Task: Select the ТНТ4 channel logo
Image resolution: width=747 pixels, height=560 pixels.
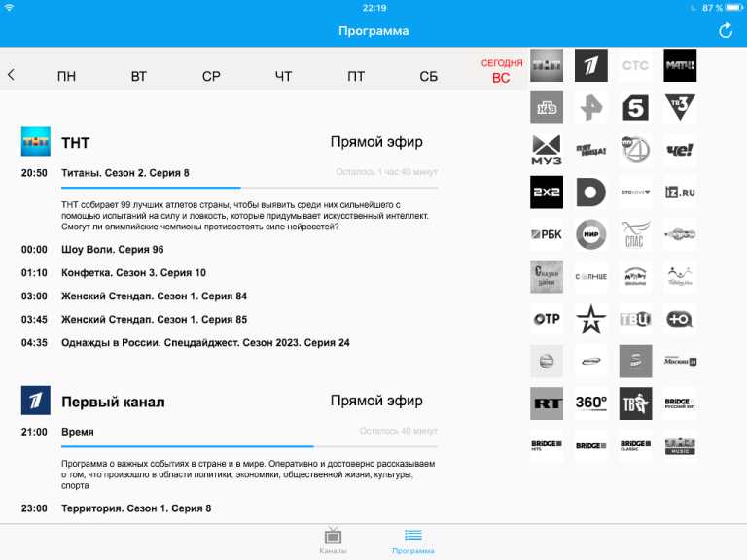Action: click(635, 150)
